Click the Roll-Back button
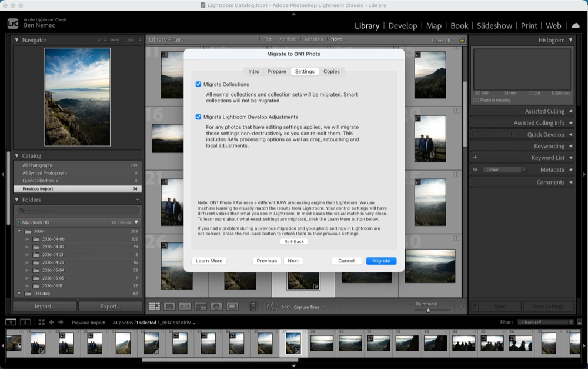The image size is (588, 369). pos(294,241)
